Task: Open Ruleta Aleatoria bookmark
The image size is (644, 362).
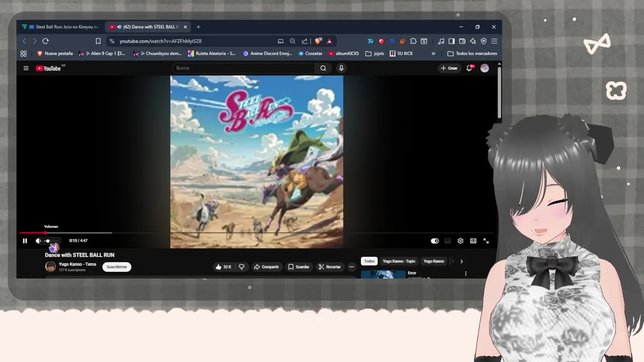Action: [212, 54]
